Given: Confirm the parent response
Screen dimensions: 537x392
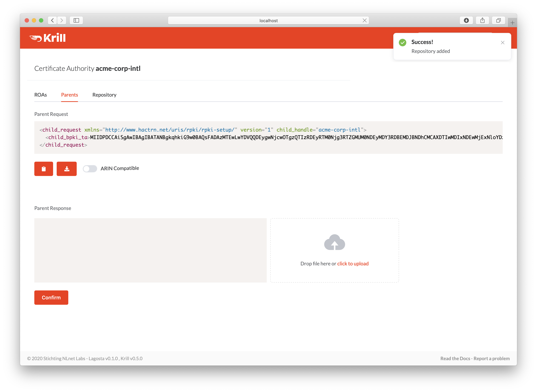Looking at the screenshot, I should coord(51,298).
